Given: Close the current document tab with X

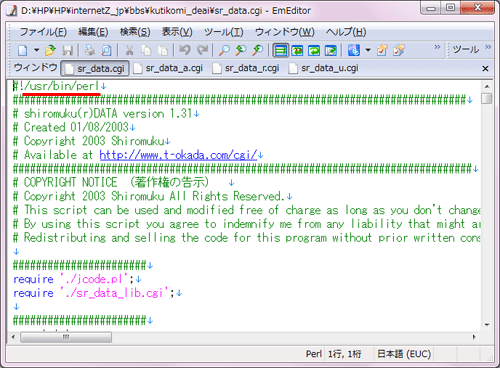Looking at the screenshot, I should pos(485,69).
